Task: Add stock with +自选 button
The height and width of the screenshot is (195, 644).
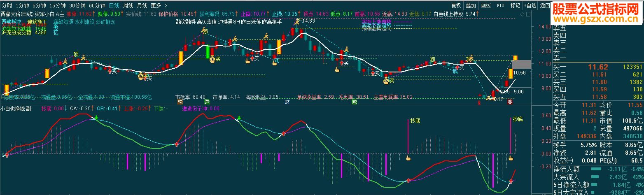Action: click(530, 5)
